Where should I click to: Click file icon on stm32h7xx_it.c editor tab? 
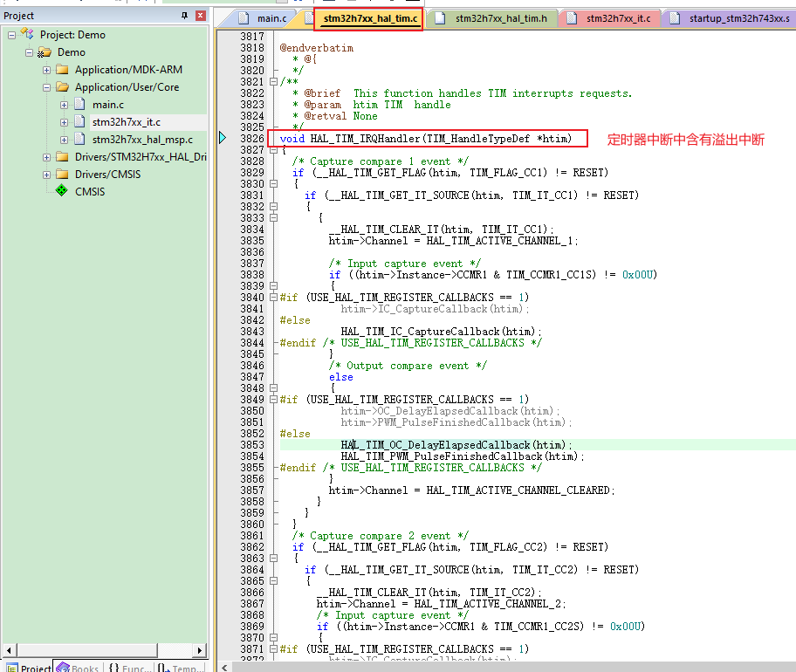[x=572, y=18]
